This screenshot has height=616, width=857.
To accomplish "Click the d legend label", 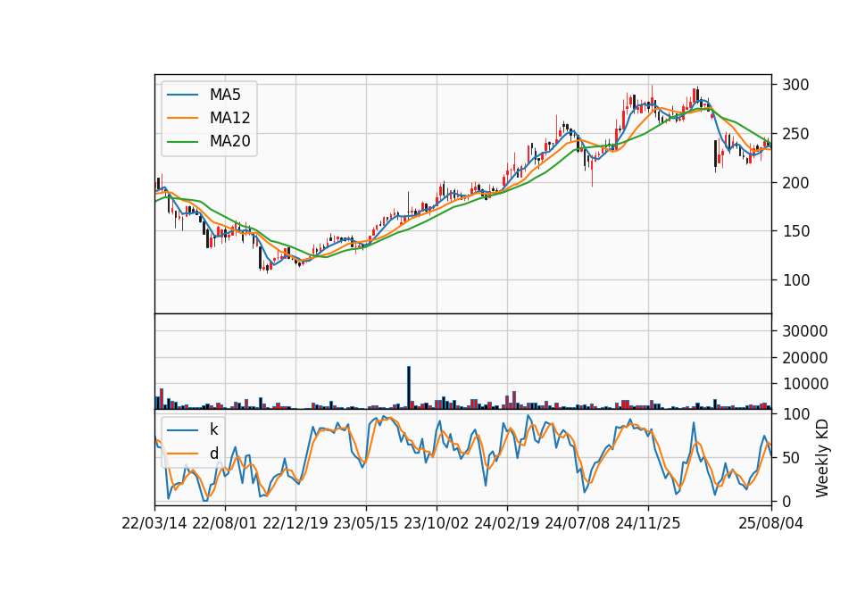I will 213,454.
